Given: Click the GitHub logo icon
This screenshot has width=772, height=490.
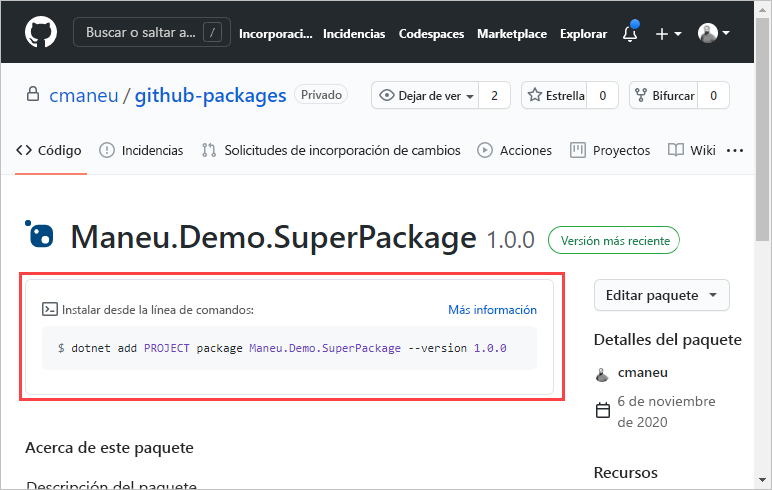Looking at the screenshot, I should click(41, 32).
